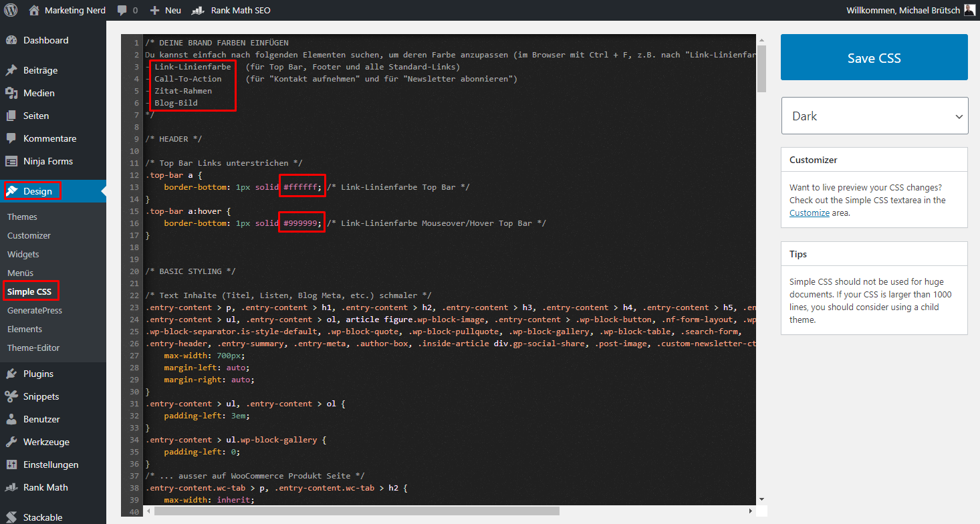Open the Dashboard menu

click(x=53, y=40)
